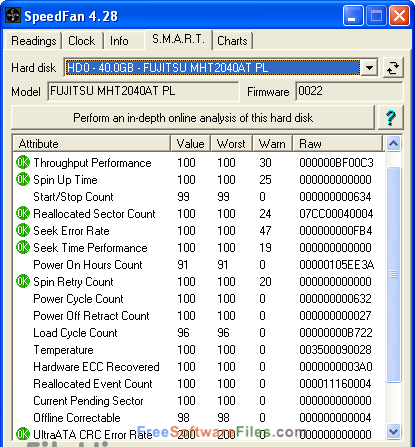Click the refresh hard disk list icon

tap(393, 68)
